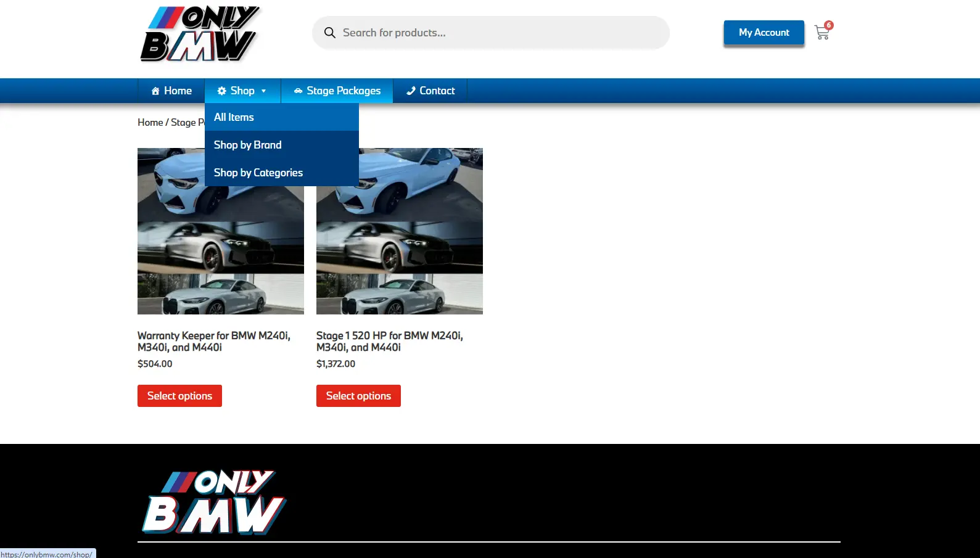The image size is (980, 558).
Task: Click the search magnifier icon
Action: pyautogui.click(x=330, y=33)
